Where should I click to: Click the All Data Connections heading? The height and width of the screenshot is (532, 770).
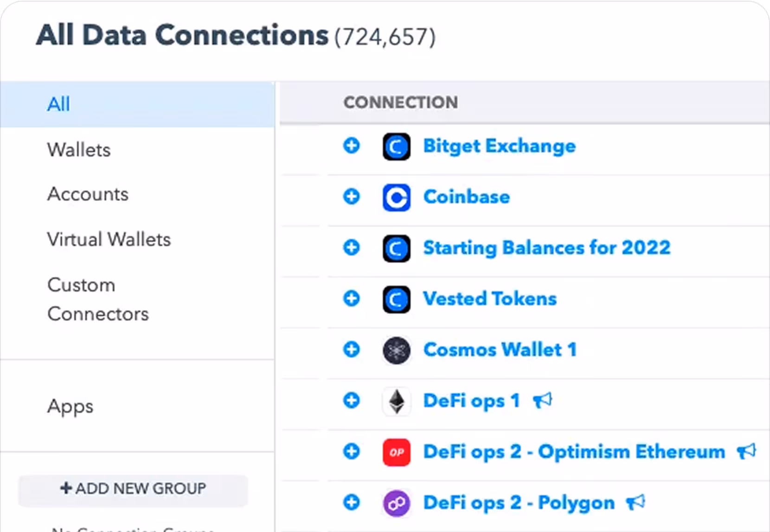coord(182,35)
